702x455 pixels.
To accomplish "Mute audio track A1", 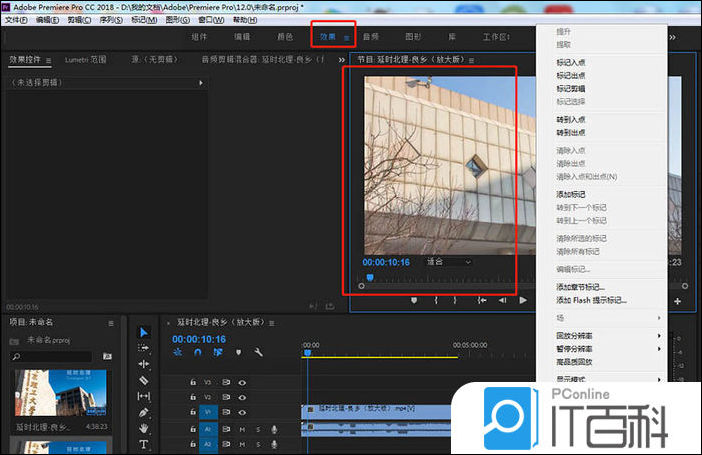I will point(242,429).
